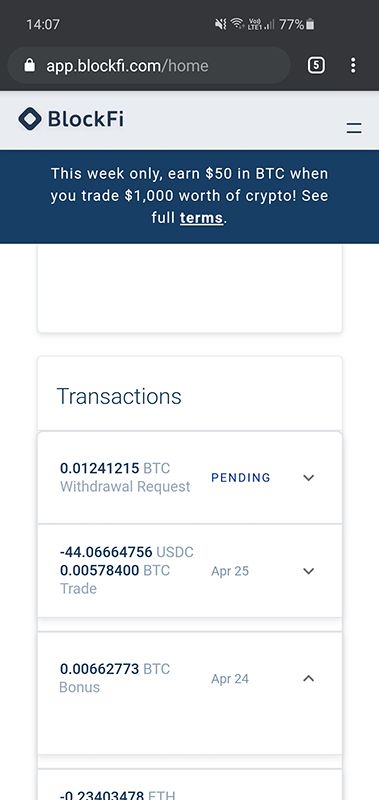Image resolution: width=379 pixels, height=800 pixels.
Task: Tap the Wi-Fi signal status icon
Action: coord(237,23)
